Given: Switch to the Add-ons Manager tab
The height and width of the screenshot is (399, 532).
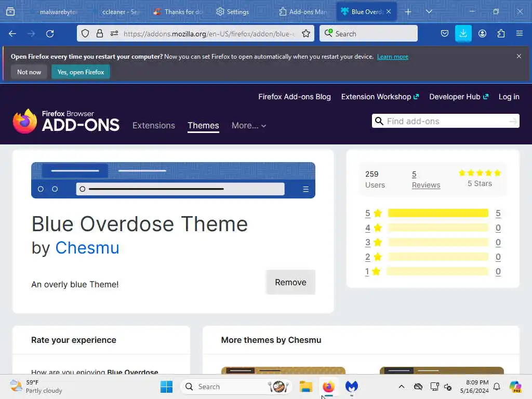Looking at the screenshot, I should [303, 12].
